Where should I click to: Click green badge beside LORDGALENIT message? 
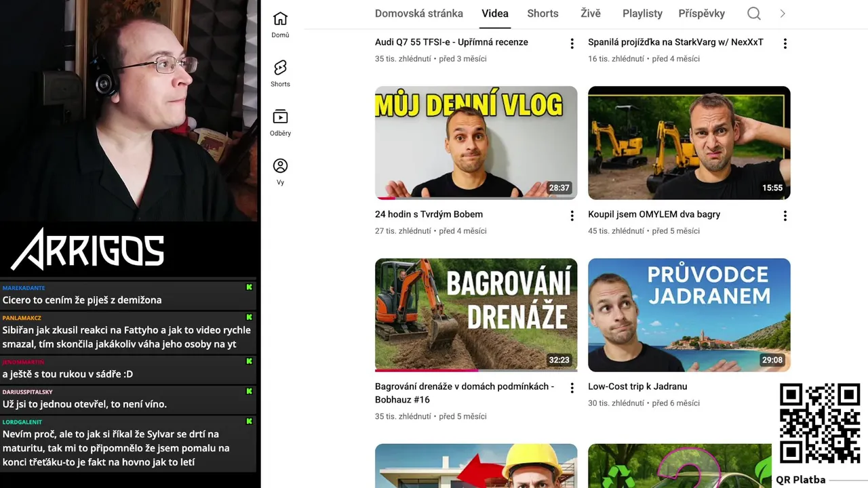(249, 421)
